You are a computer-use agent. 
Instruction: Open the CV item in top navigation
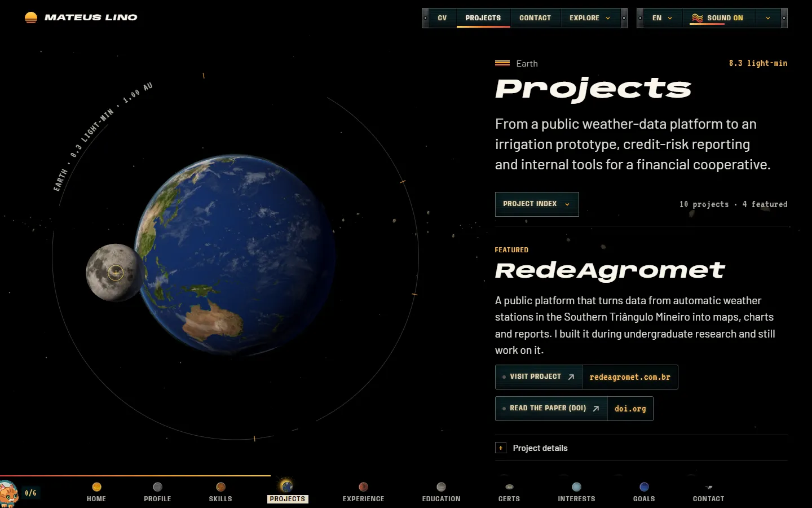point(442,18)
